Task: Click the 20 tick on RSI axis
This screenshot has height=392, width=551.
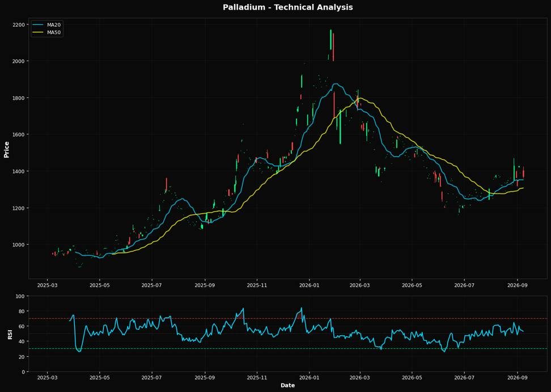Action: point(22,357)
